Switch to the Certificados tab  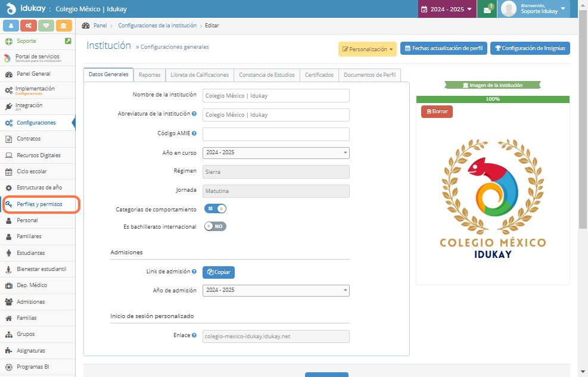coord(319,75)
